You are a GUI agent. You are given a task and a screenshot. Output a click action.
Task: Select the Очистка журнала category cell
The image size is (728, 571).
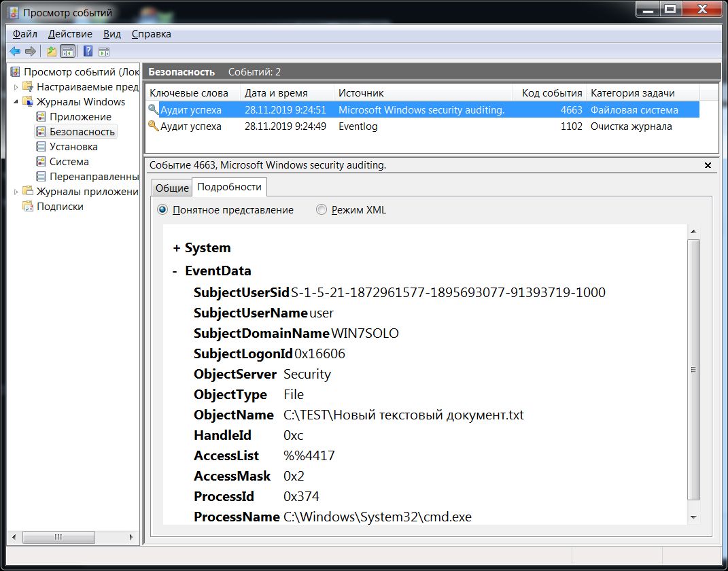631,126
